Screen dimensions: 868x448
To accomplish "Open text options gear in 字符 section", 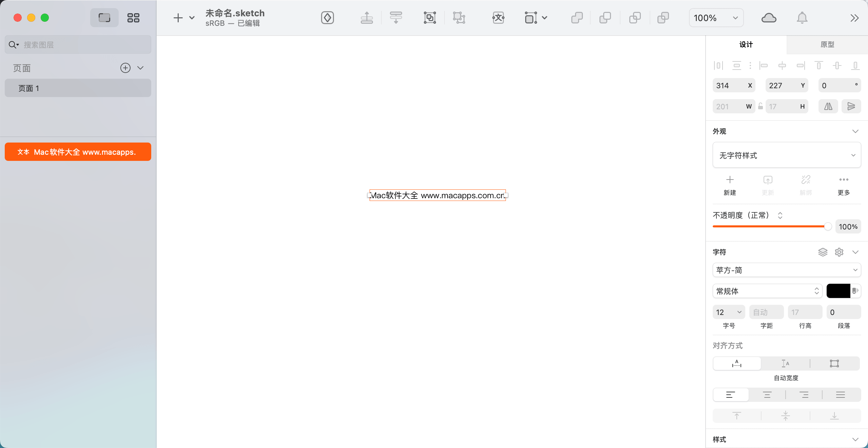I will coord(839,252).
